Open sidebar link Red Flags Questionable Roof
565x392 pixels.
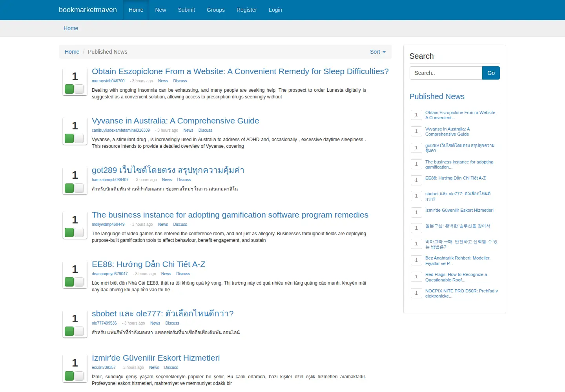click(456, 277)
